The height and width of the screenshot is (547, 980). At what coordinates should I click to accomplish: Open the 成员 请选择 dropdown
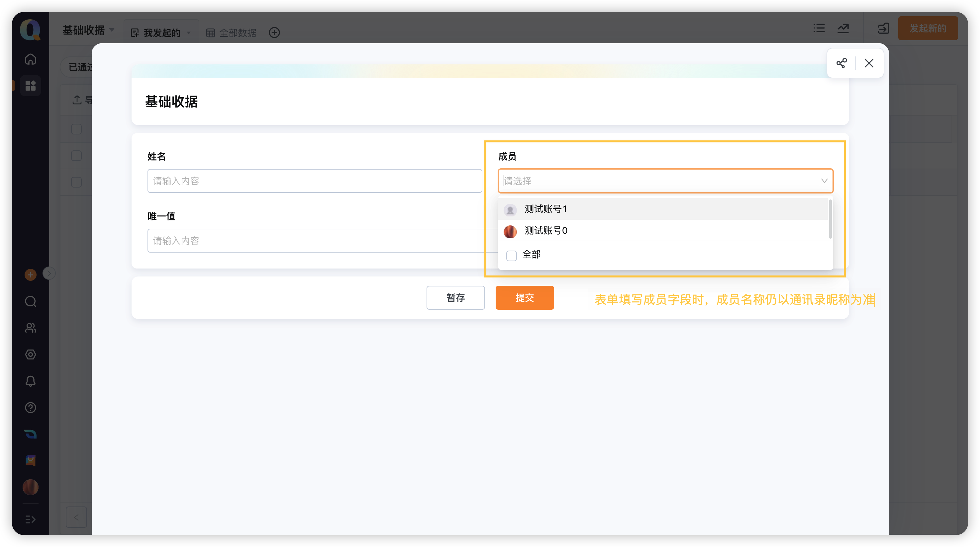[x=665, y=181]
